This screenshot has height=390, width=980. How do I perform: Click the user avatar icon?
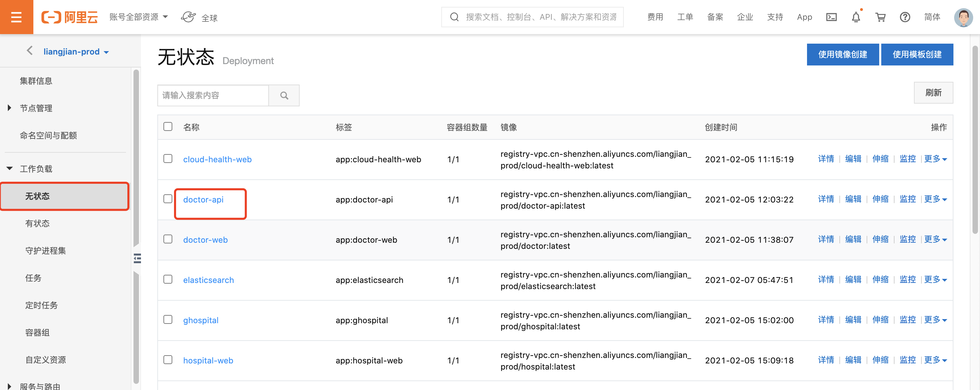[x=963, y=17]
